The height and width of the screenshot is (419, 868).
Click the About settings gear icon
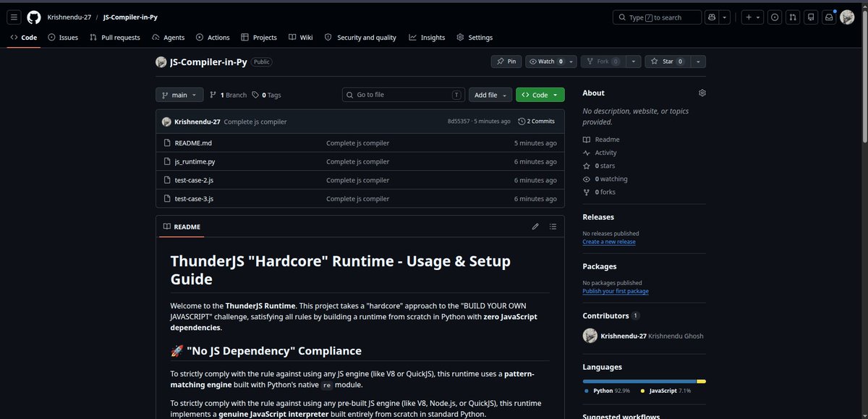[x=702, y=93]
